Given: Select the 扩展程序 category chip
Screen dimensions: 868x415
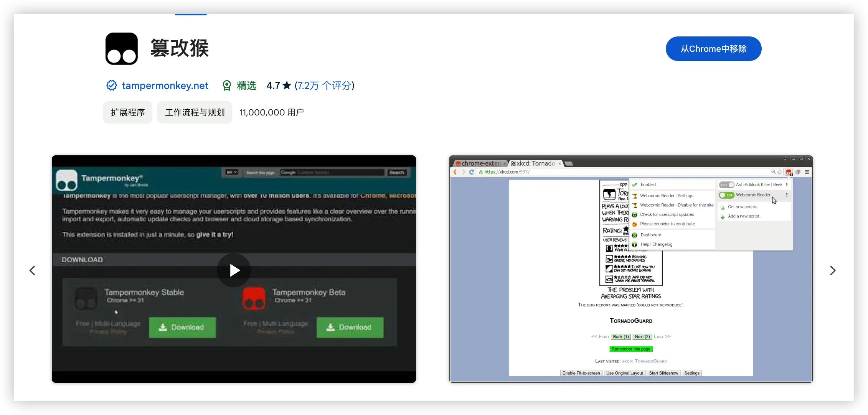Looking at the screenshot, I should pos(128,112).
